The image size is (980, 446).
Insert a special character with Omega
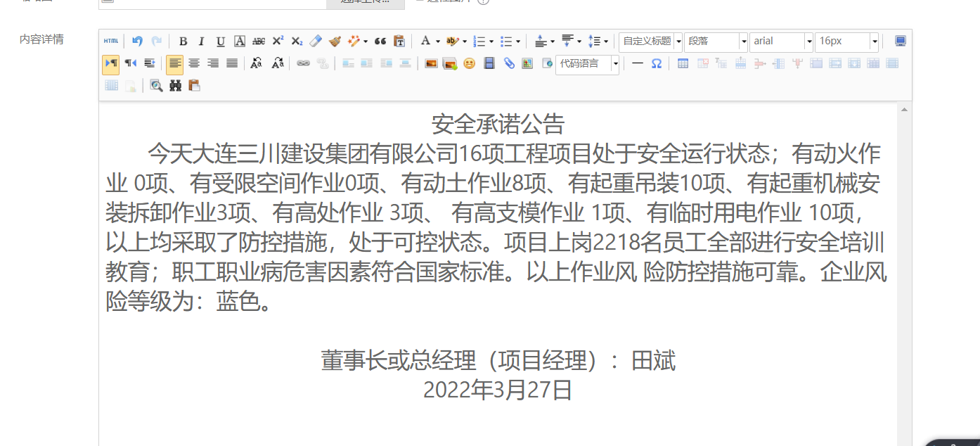[657, 63]
